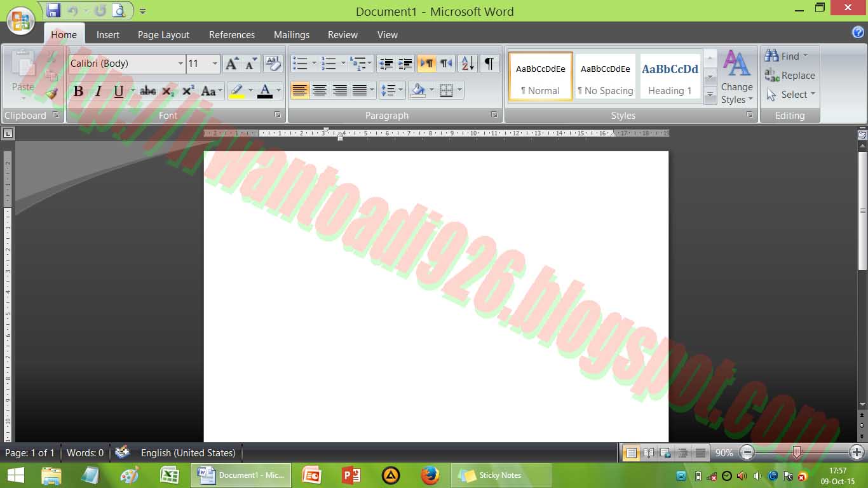Expand the Styles gallery More arrow
The height and width of the screenshot is (488, 868).
(710, 95)
